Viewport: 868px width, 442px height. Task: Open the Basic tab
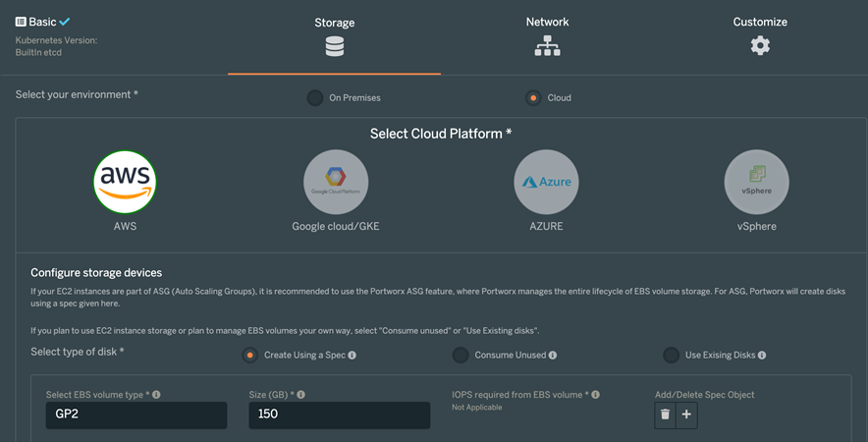pyautogui.click(x=42, y=23)
